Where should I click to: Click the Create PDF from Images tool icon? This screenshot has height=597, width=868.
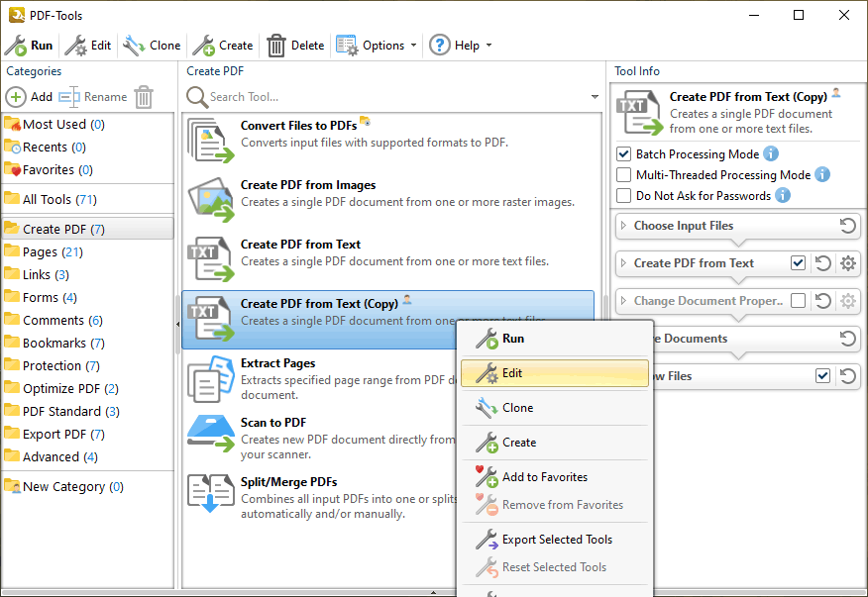pos(210,200)
